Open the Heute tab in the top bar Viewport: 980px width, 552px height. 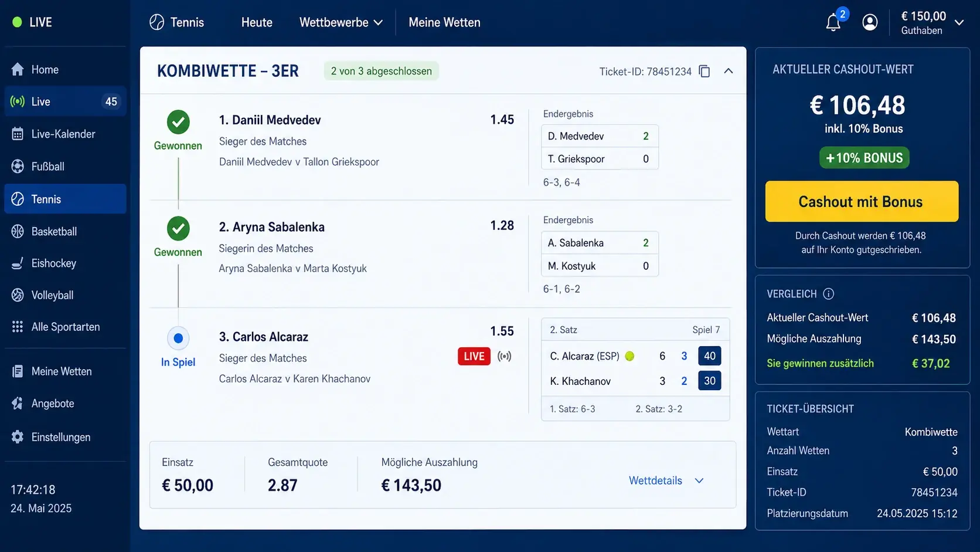(x=257, y=22)
